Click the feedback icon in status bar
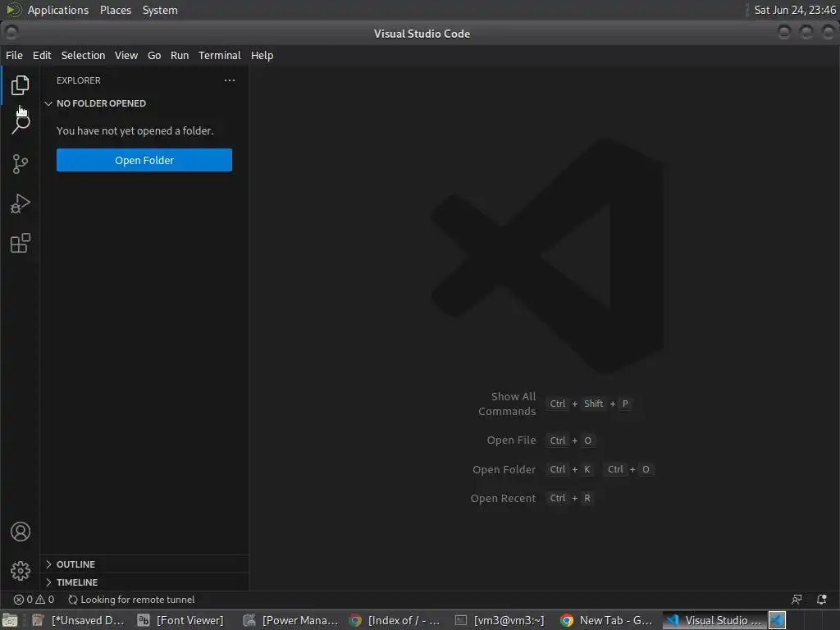The image size is (840, 630). [797, 600]
